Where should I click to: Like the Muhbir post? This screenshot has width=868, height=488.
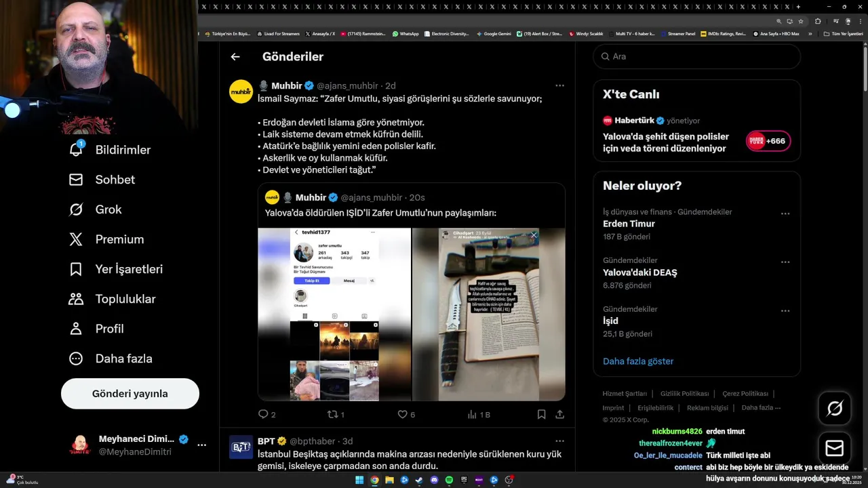[x=406, y=414]
